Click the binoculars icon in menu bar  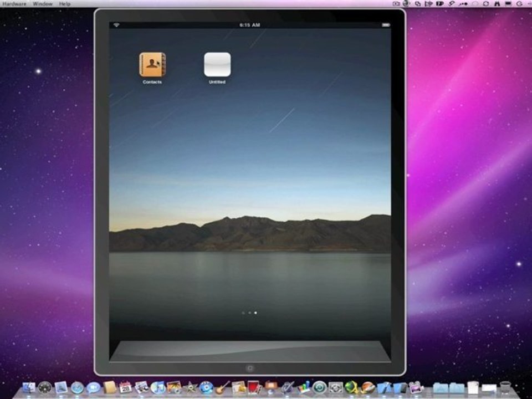point(497,4)
